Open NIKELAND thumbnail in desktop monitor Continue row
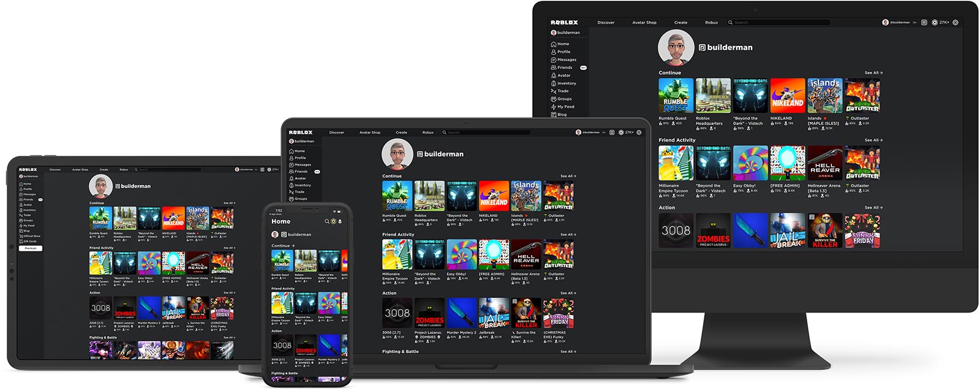980x390 pixels. tap(787, 96)
